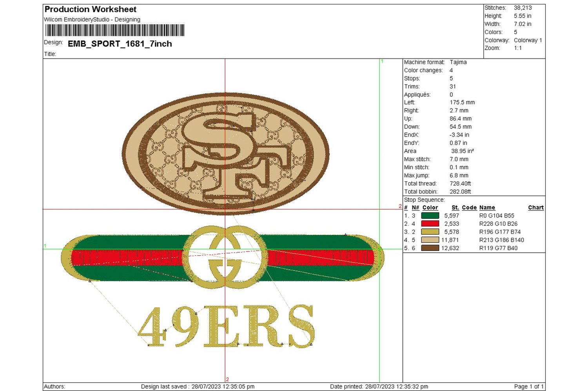This screenshot has width=588, height=391.
Task: Select the max jump value "6.8 mm"
Action: coord(459,176)
